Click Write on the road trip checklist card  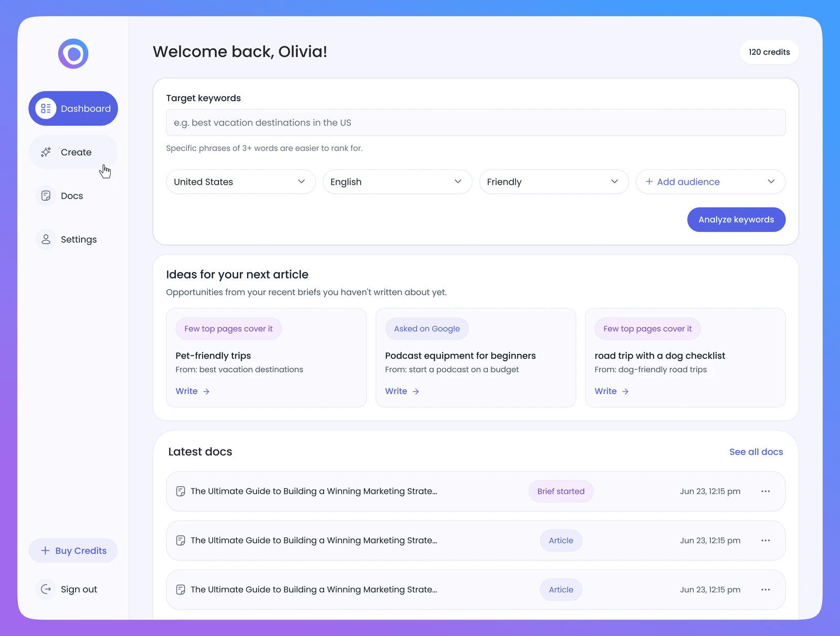pos(611,391)
